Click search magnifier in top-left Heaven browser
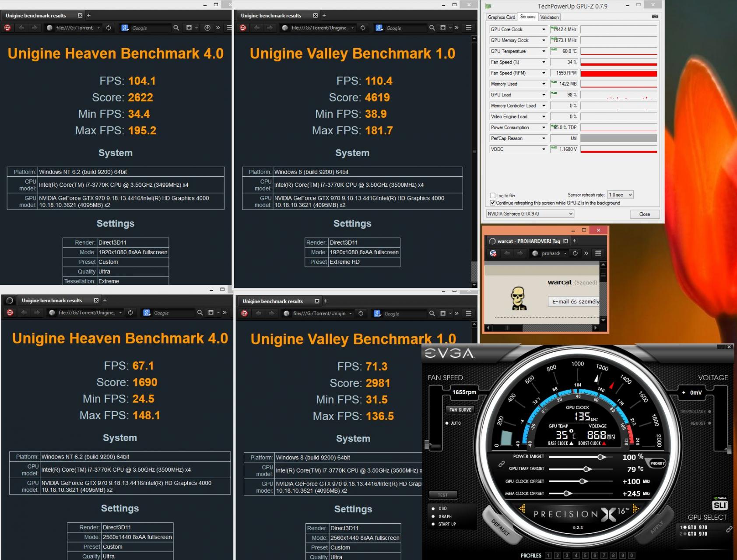This screenshot has width=737, height=560. click(176, 28)
